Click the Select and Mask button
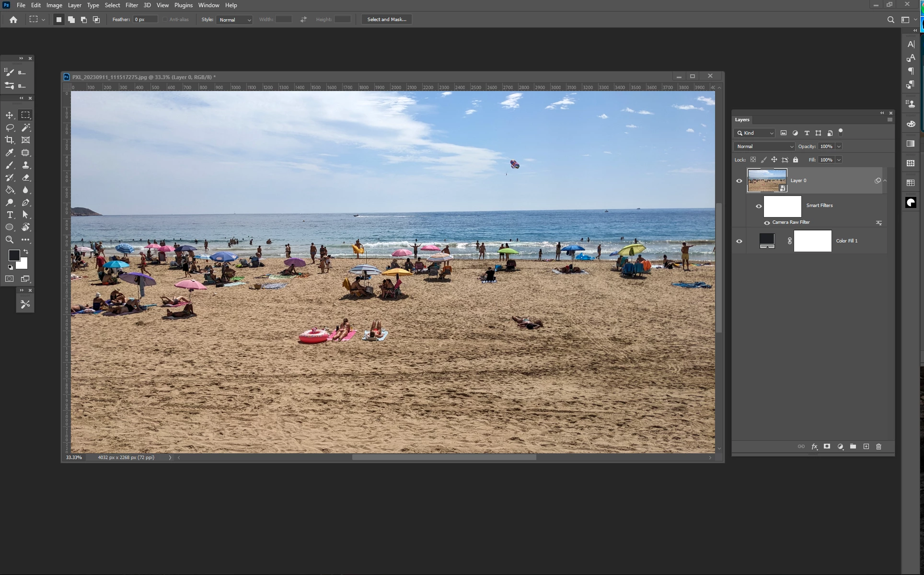924x575 pixels. coord(386,20)
